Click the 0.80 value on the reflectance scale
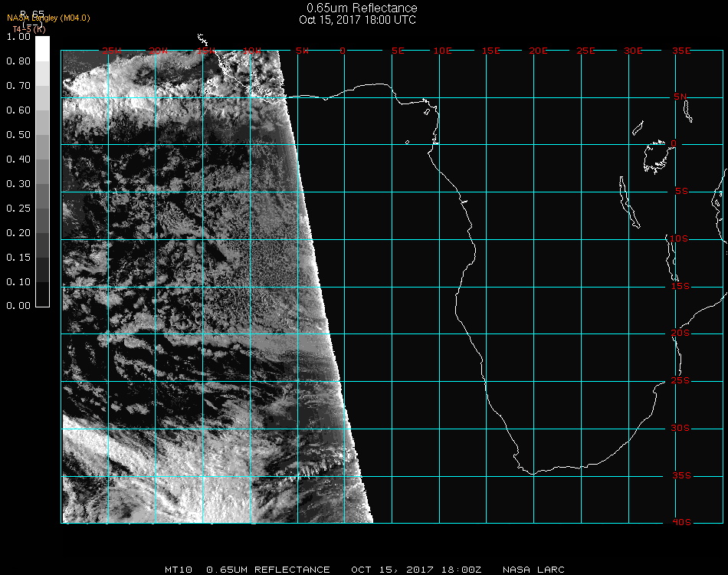The height and width of the screenshot is (575, 728). tap(18, 61)
